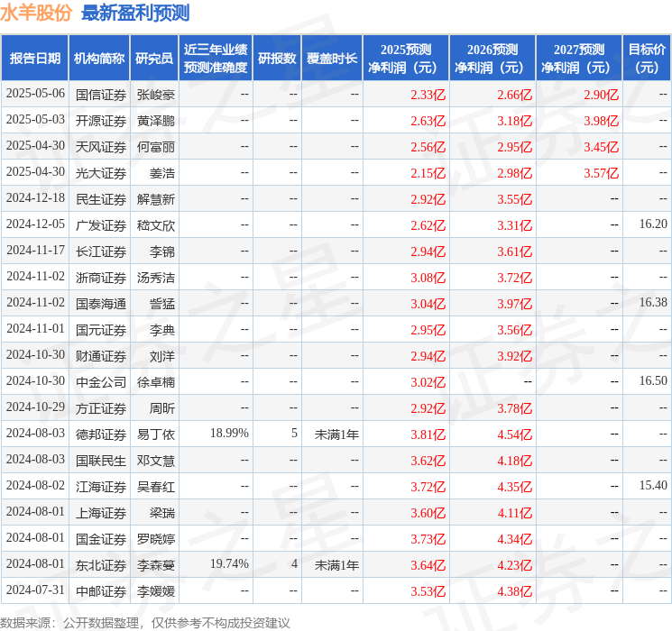Click the 18.99% accuracy value
Image resolution: width=672 pixels, height=631 pixels.
pos(229,433)
